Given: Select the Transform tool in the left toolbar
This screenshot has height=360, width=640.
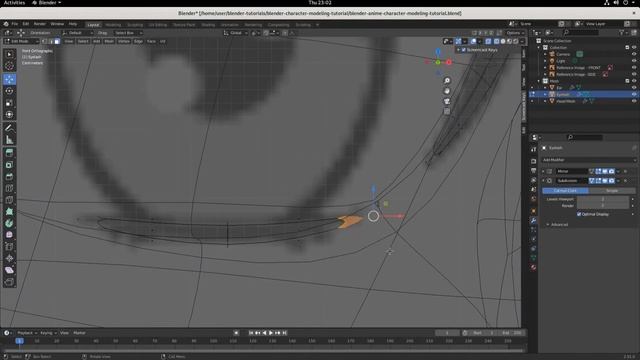Looking at the screenshot, I should (9, 115).
